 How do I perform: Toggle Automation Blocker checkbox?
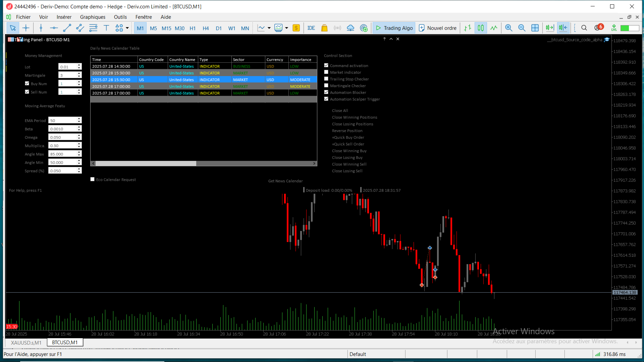tap(326, 92)
